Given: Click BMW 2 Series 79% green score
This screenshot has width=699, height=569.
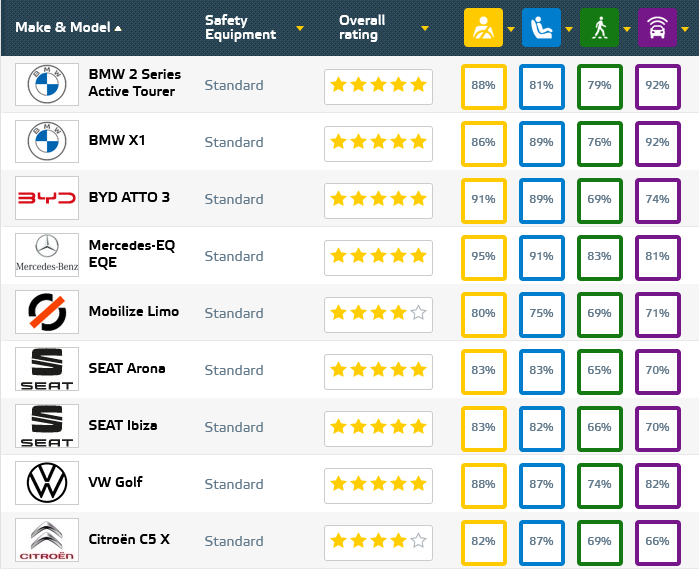Looking at the screenshot, I should pos(600,87).
